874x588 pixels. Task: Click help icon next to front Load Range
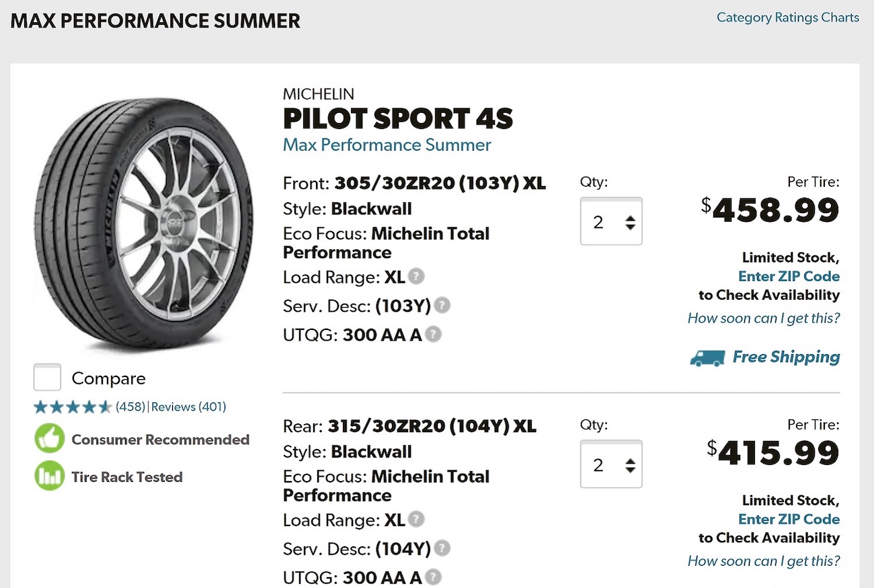(x=417, y=276)
